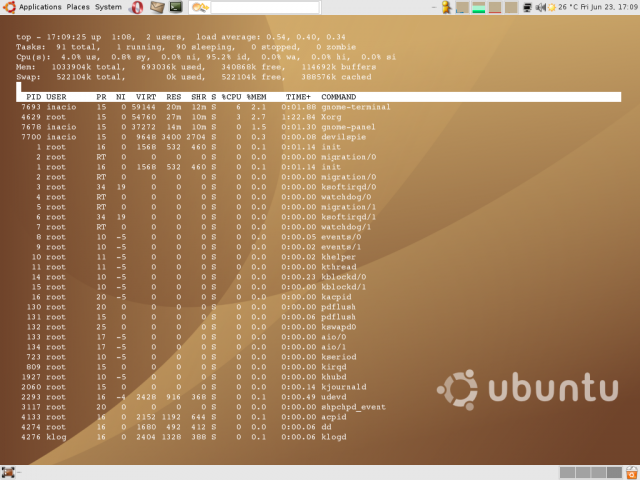
Task: Click the 'khubd' process name
Action: (333, 377)
